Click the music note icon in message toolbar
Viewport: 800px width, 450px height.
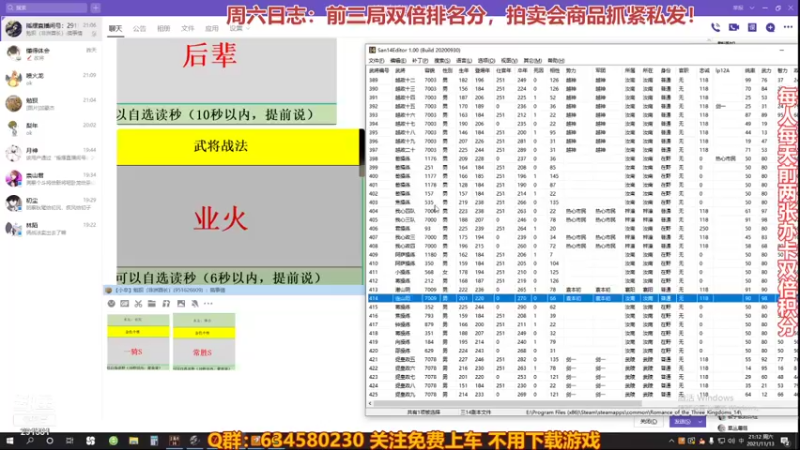tap(166, 304)
